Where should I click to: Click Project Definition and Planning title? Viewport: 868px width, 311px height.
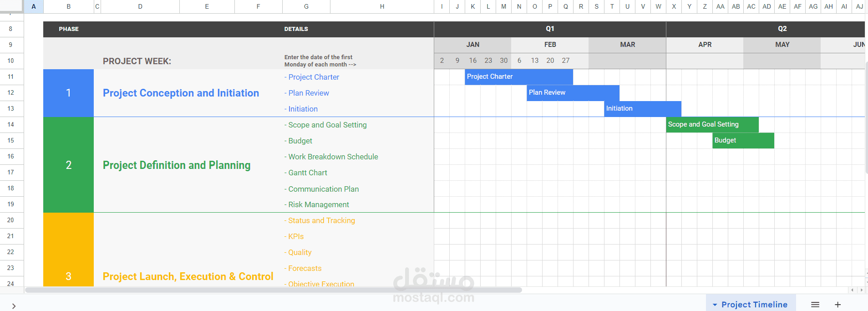177,165
